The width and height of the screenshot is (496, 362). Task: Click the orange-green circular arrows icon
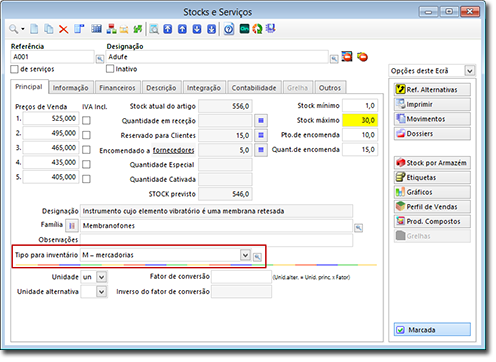coord(257,29)
